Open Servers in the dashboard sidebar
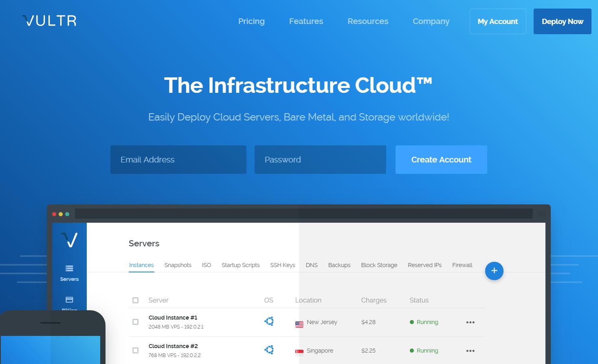This screenshot has width=598, height=364. (x=69, y=273)
